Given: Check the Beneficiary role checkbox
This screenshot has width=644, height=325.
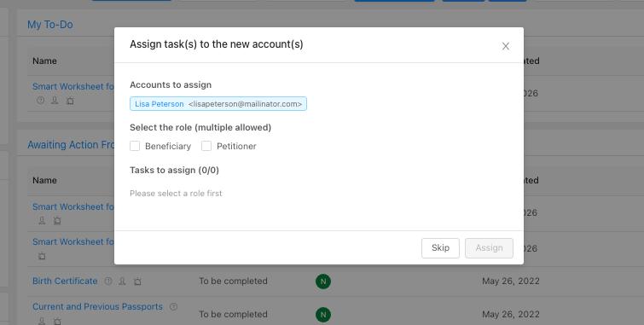Looking at the screenshot, I should pos(135,146).
